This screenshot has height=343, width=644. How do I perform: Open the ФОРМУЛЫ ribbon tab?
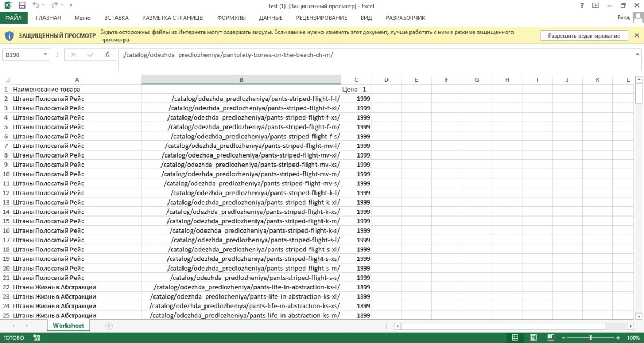[231, 18]
